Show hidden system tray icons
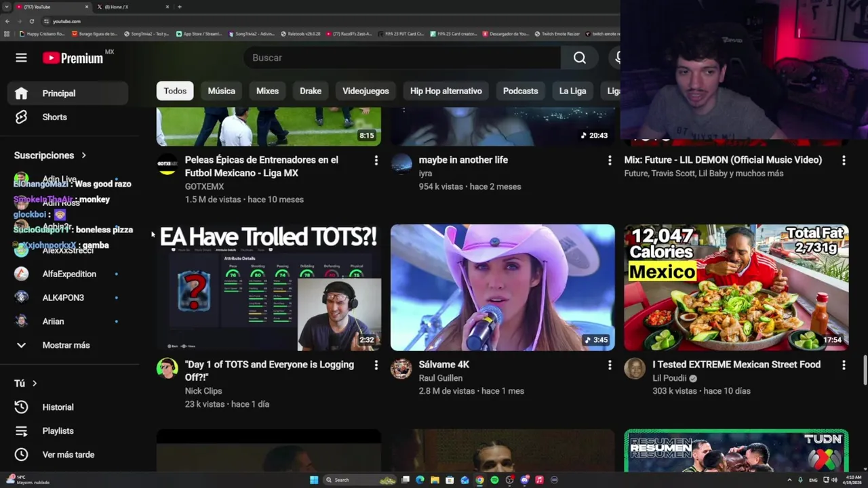Image resolution: width=868 pixels, height=488 pixels. coord(791,480)
